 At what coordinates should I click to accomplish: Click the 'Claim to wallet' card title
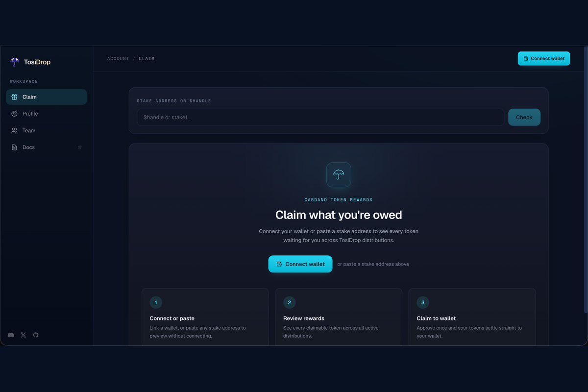click(436, 318)
